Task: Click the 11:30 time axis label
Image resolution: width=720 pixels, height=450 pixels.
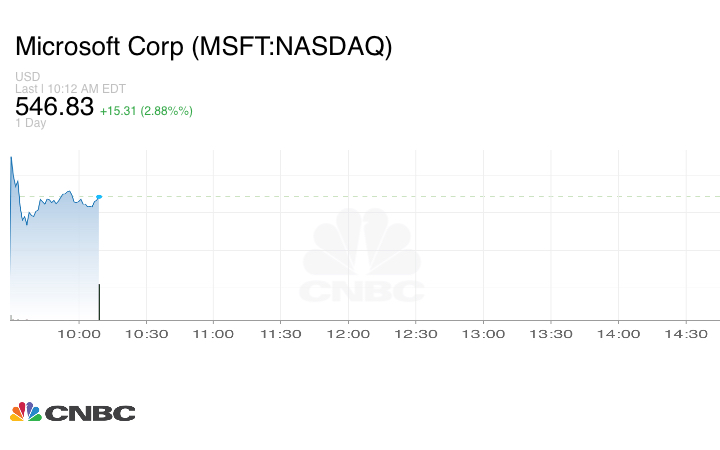Action: 281,334
